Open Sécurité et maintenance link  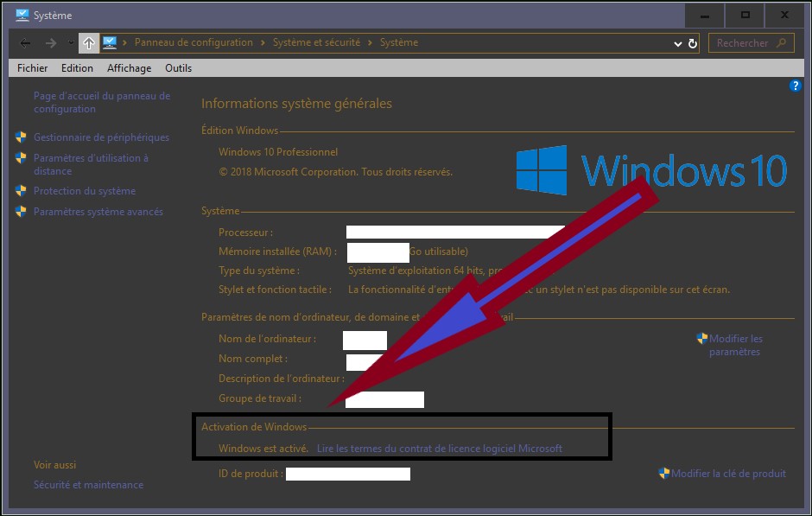(x=89, y=485)
